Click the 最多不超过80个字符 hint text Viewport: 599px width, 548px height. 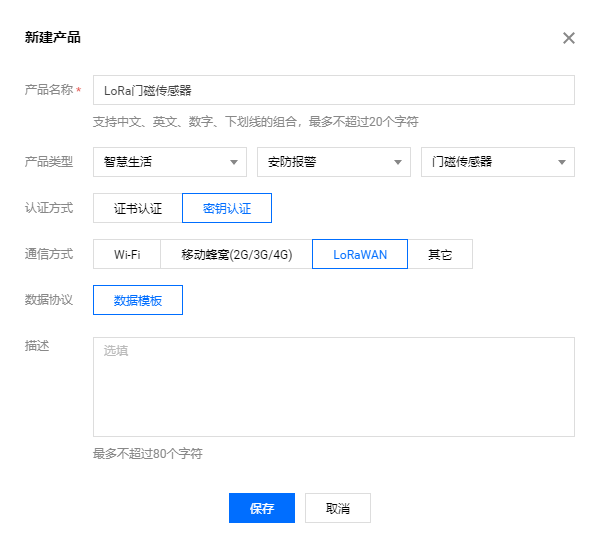click(x=148, y=454)
